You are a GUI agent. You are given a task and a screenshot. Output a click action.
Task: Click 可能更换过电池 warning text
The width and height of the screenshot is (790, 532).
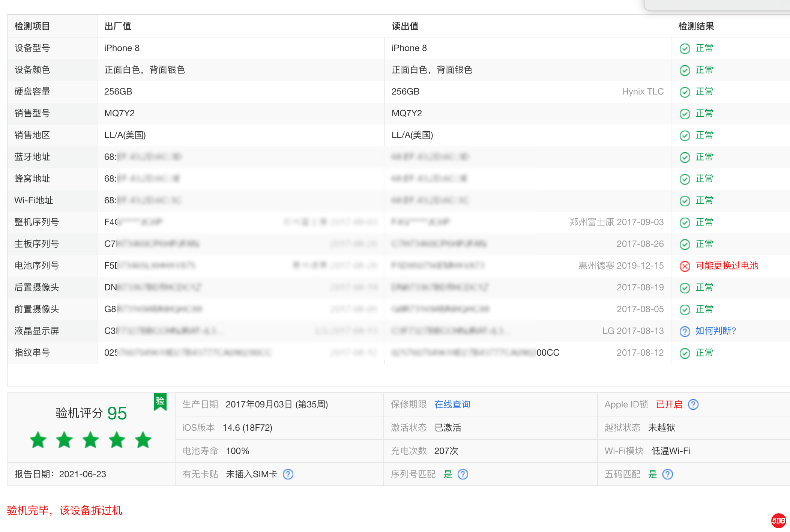tap(727, 266)
